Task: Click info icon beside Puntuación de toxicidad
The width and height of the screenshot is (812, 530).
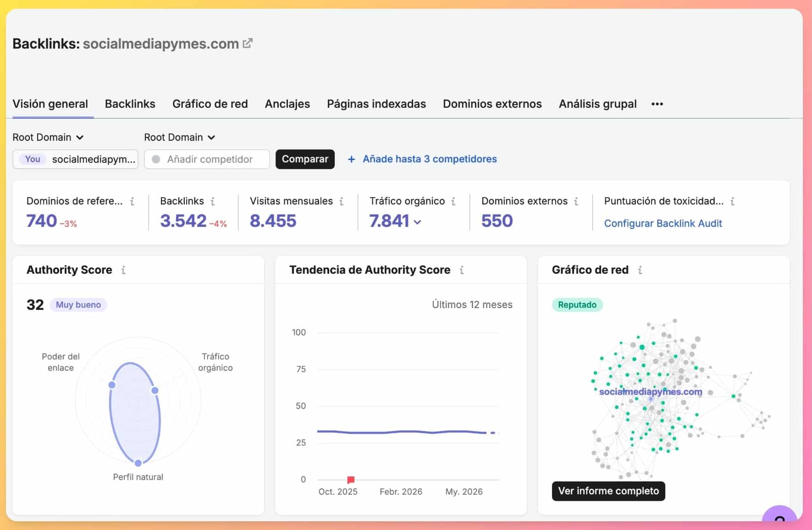Action: (733, 201)
